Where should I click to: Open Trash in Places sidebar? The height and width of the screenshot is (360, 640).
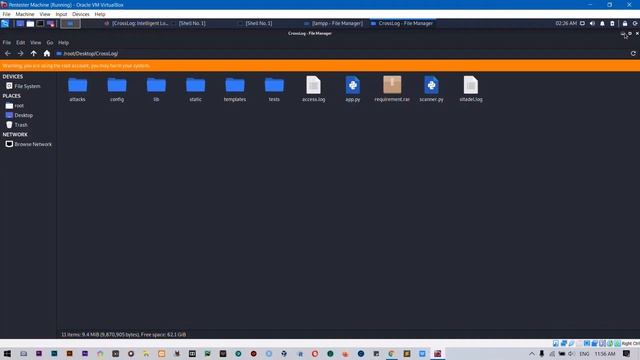tap(17, 125)
